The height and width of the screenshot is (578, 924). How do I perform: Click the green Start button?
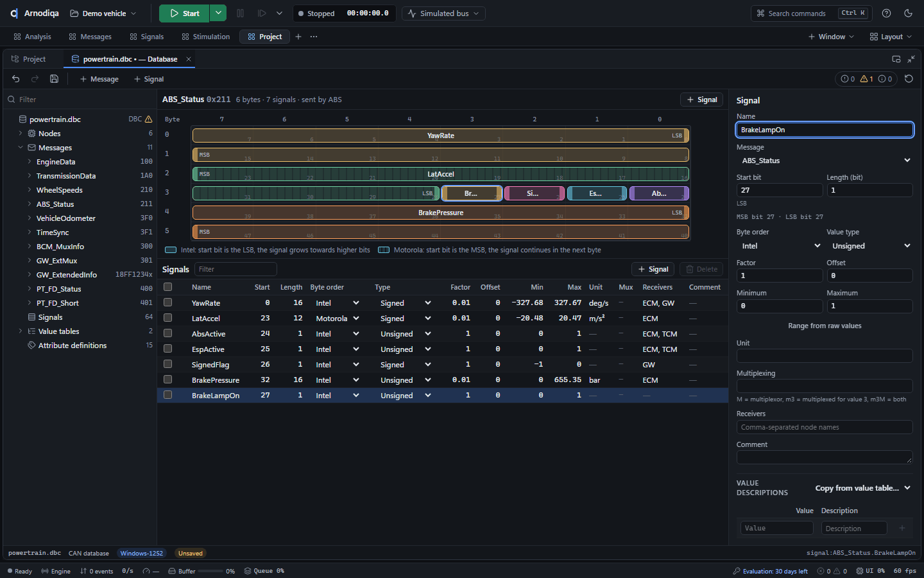[x=185, y=13]
